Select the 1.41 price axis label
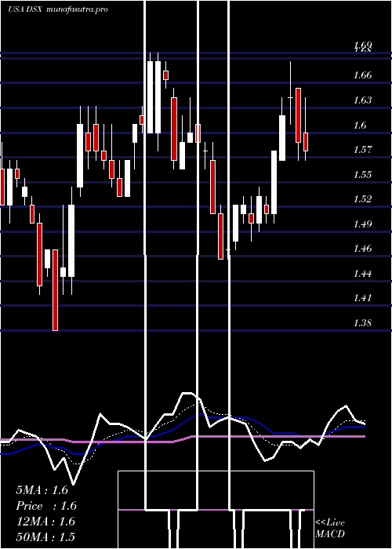The width and height of the screenshot is (392, 549). (362, 298)
